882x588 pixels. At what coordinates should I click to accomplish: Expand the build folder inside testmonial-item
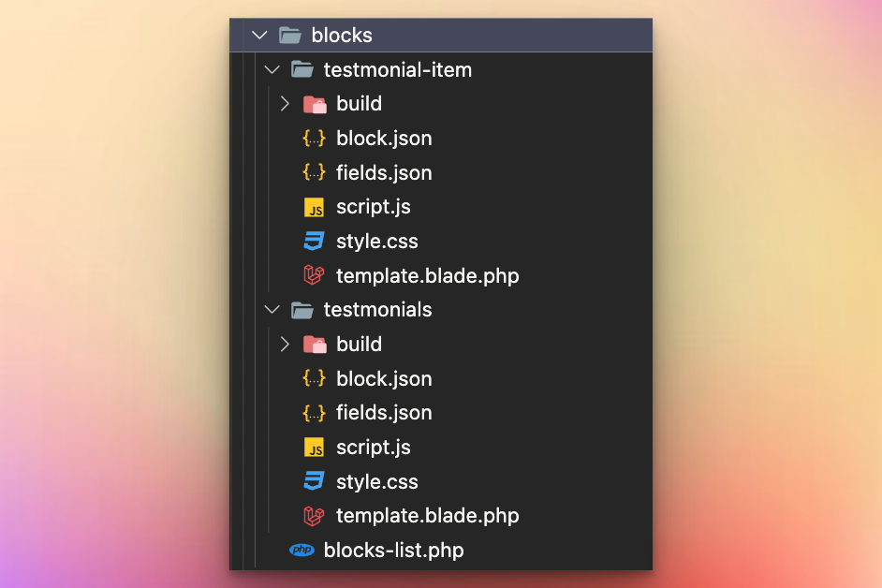pyautogui.click(x=286, y=104)
